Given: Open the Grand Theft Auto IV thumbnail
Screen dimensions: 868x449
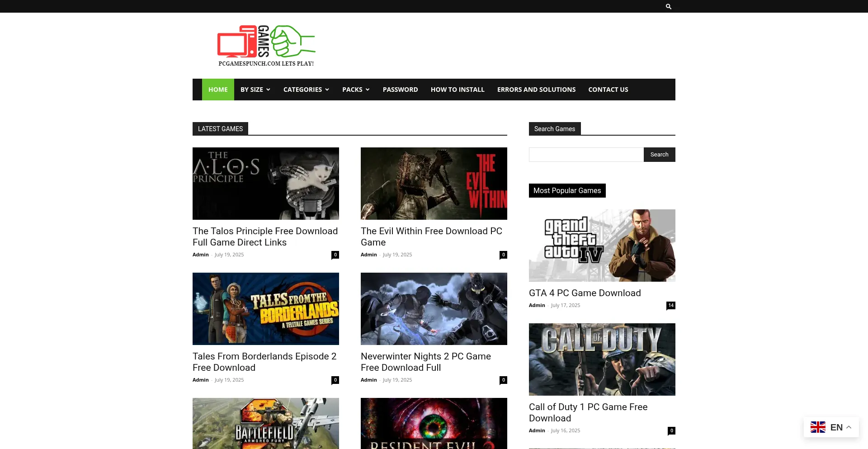Looking at the screenshot, I should click(602, 246).
